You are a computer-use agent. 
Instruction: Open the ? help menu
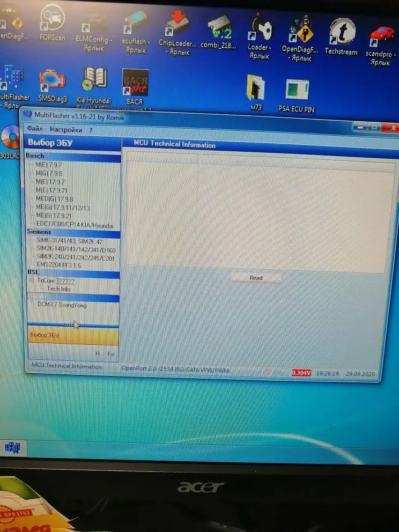91,130
